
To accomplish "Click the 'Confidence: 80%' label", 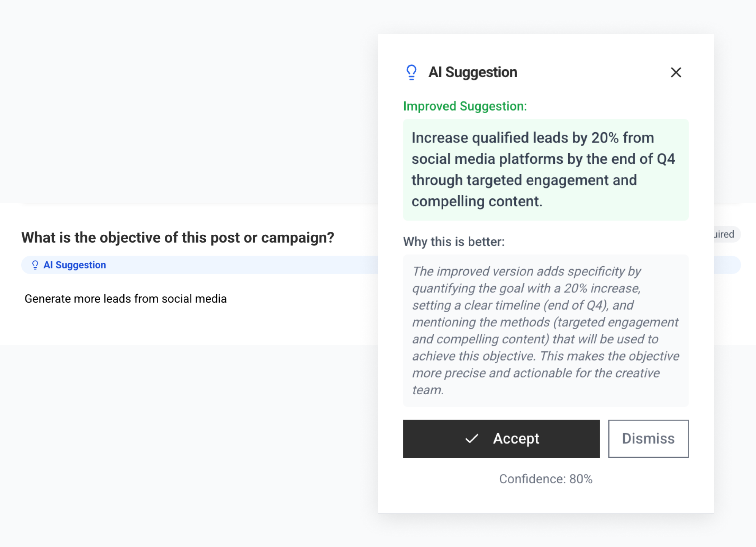I will tap(545, 479).
